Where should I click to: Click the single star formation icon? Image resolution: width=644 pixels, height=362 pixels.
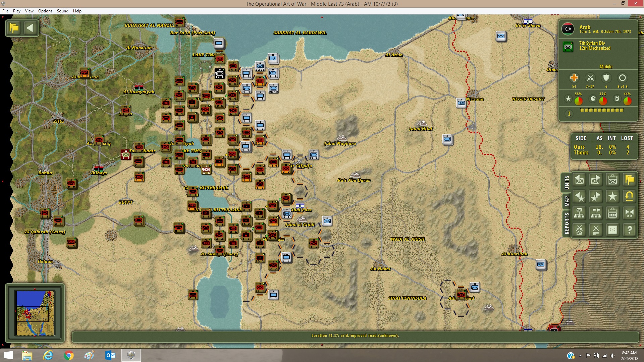(612, 197)
